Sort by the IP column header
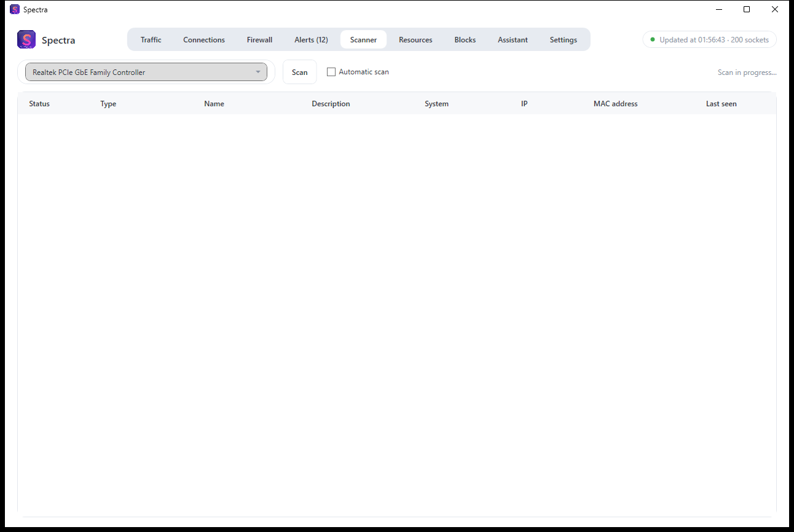 (524, 104)
